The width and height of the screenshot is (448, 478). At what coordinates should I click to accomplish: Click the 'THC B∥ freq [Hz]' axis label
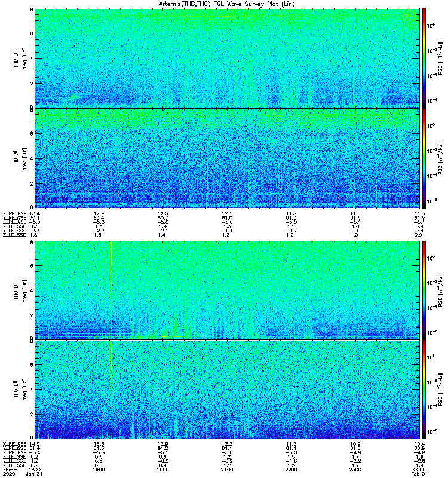pos(20,390)
